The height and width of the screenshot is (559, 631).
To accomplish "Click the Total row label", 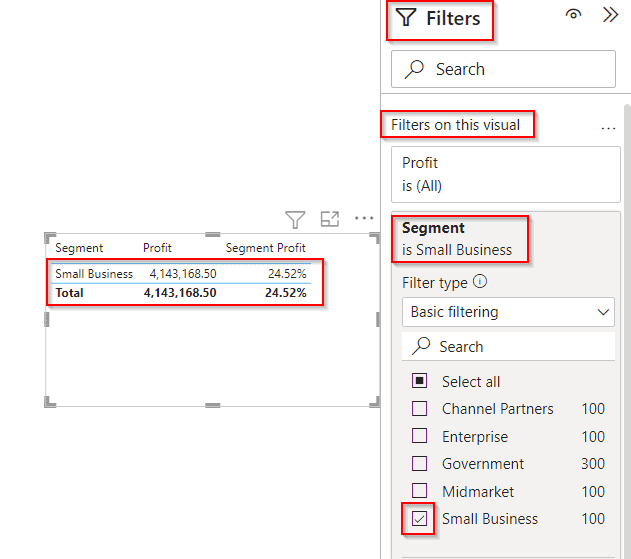I will coord(69,293).
